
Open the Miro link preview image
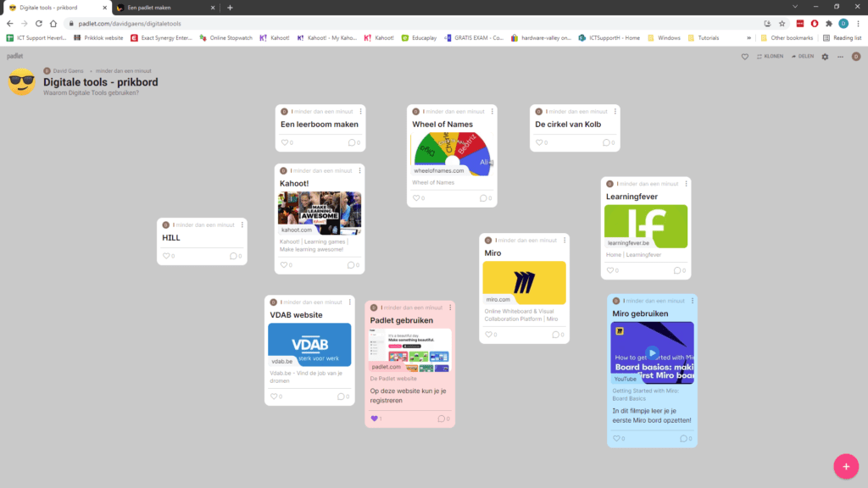coord(524,283)
